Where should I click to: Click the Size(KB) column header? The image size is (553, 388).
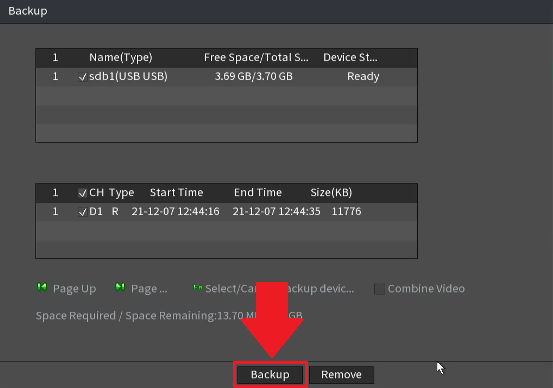[x=331, y=192]
